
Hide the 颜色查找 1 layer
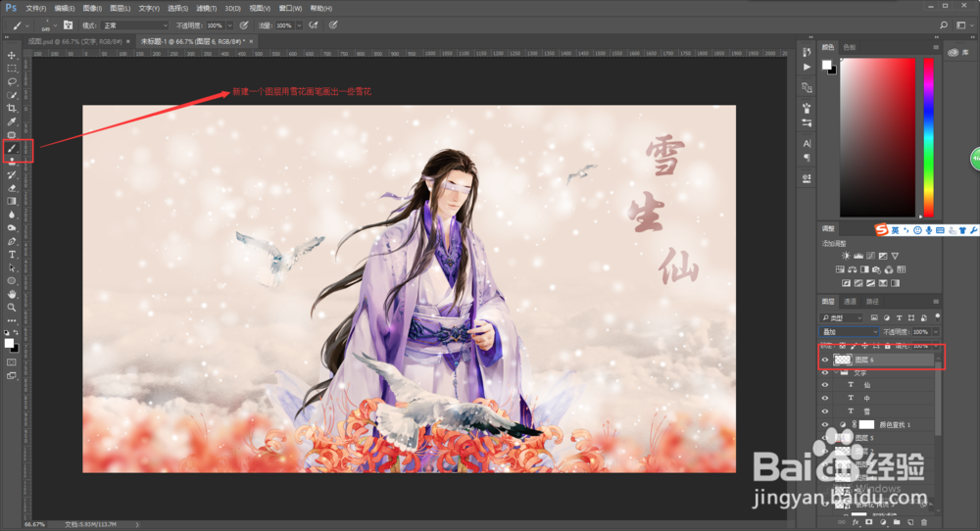click(x=825, y=425)
